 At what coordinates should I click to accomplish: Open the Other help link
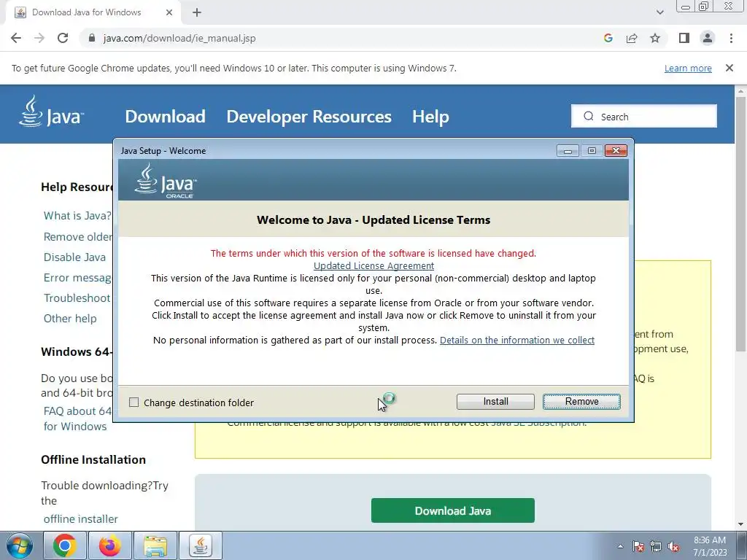tap(70, 318)
